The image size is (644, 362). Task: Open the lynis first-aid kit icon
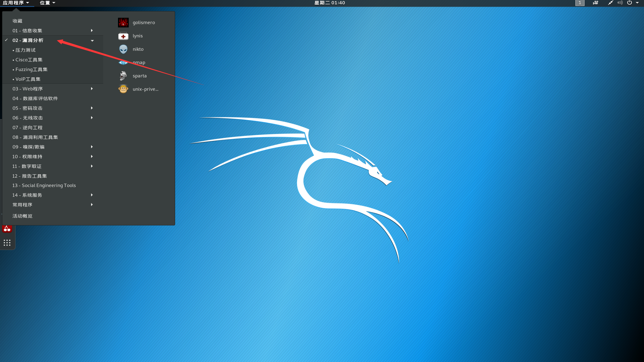[x=123, y=36]
